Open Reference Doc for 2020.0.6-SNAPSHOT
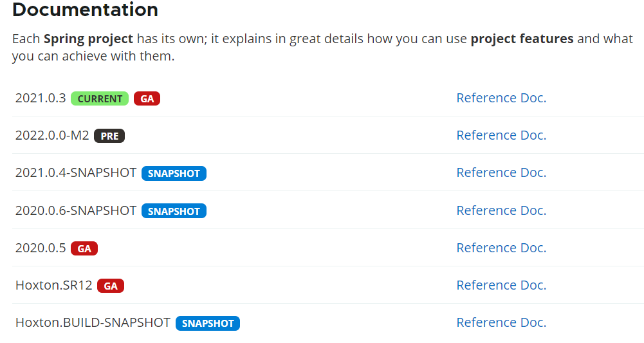644x343 pixels. pos(501,210)
